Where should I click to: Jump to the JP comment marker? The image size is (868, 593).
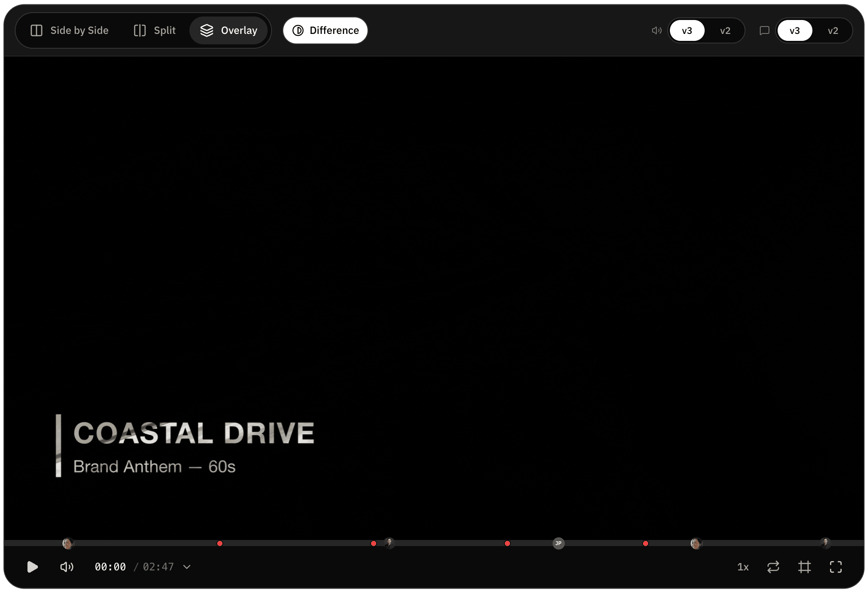(x=558, y=543)
